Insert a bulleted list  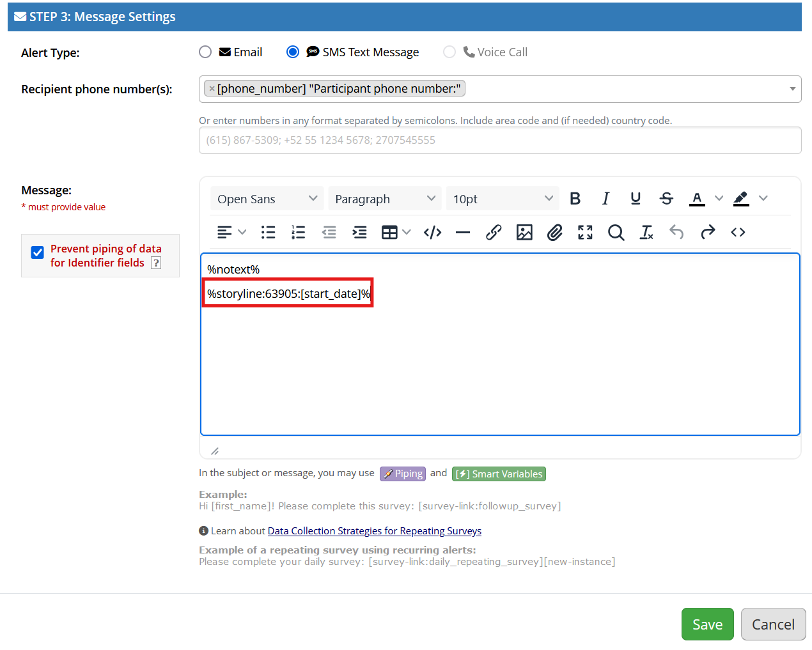(x=269, y=232)
